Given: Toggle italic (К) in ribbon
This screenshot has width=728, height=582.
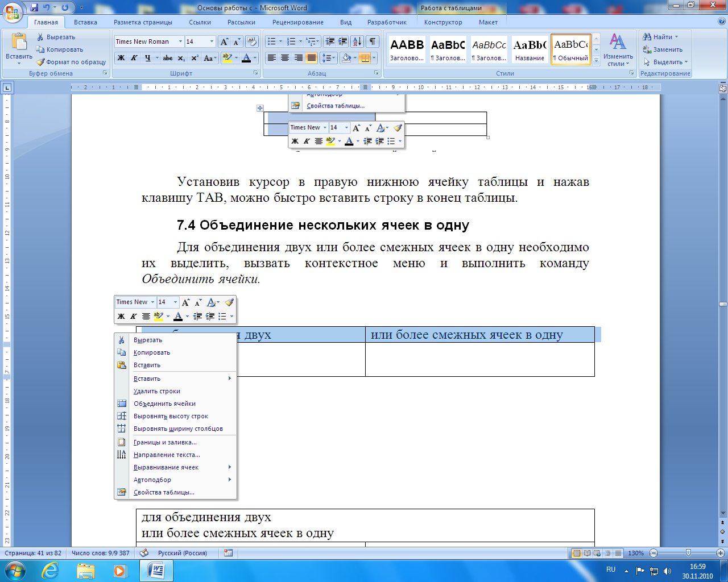Looking at the screenshot, I should [134, 58].
